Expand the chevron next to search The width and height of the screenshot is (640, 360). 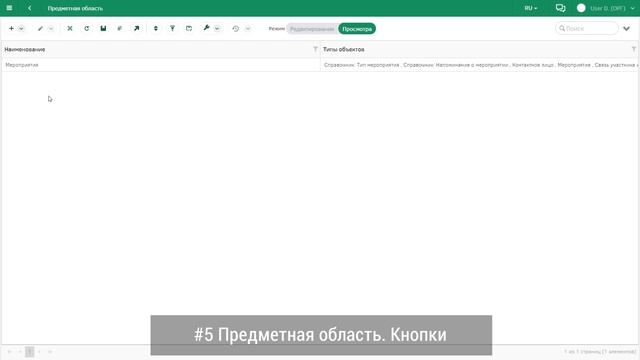(626, 29)
